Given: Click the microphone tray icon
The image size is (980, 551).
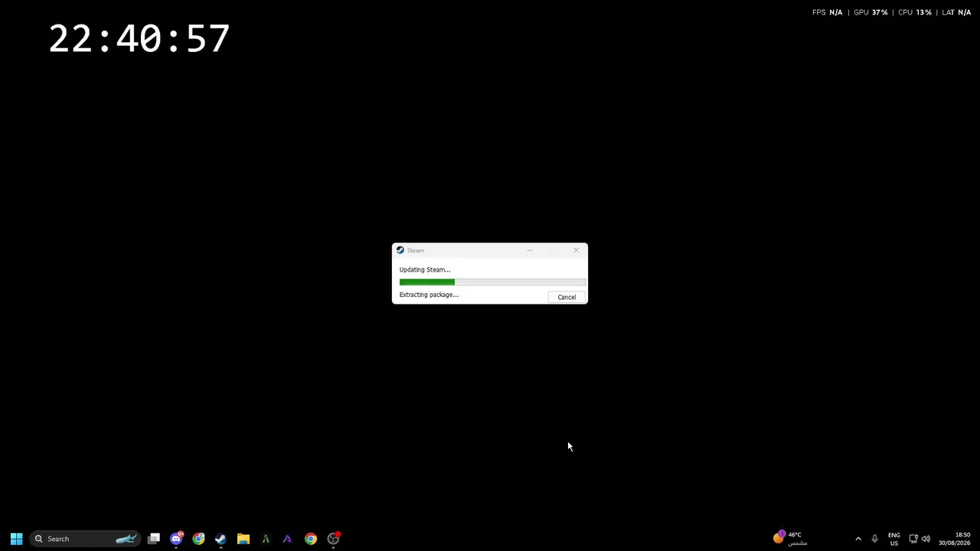Looking at the screenshot, I should coord(874,539).
